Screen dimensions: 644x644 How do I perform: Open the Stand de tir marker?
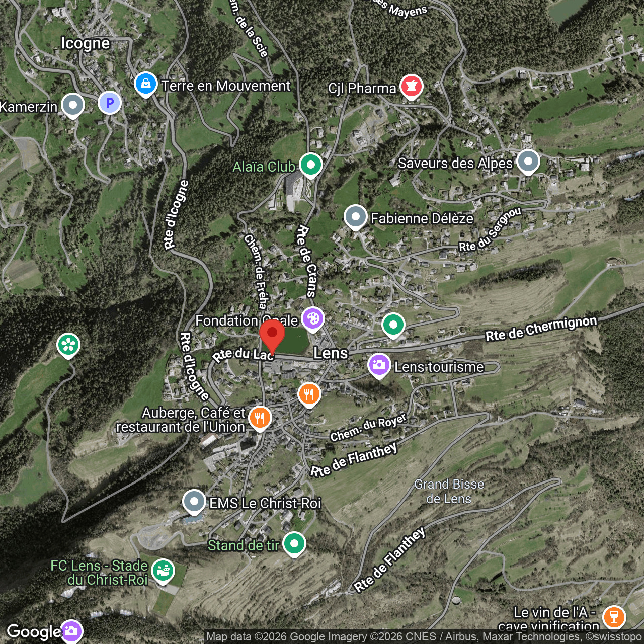(294, 544)
